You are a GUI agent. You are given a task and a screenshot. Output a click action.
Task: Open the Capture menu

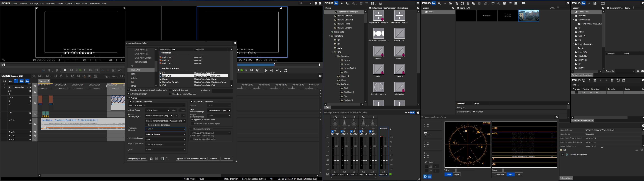coord(68,4)
